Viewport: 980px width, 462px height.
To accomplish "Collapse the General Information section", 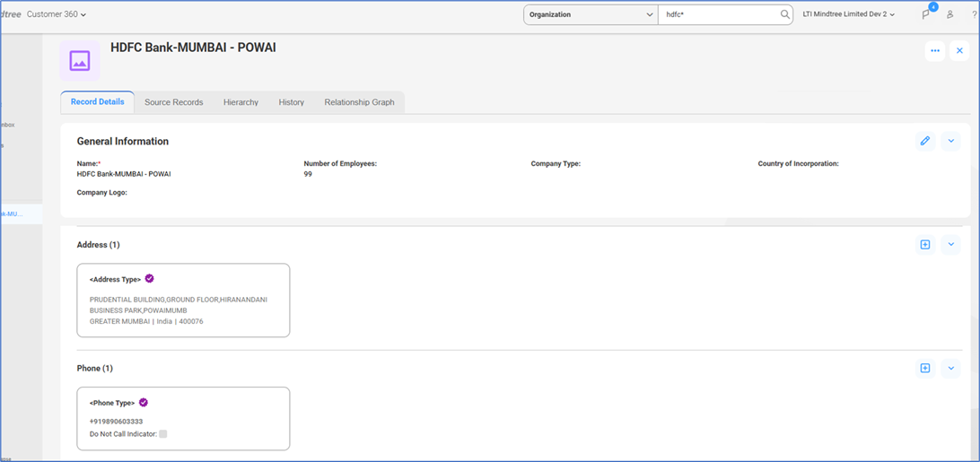I will point(950,141).
